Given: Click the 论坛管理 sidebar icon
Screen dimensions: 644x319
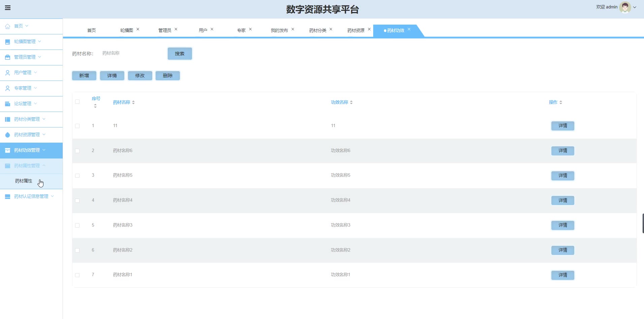Looking at the screenshot, I should click(7, 104).
